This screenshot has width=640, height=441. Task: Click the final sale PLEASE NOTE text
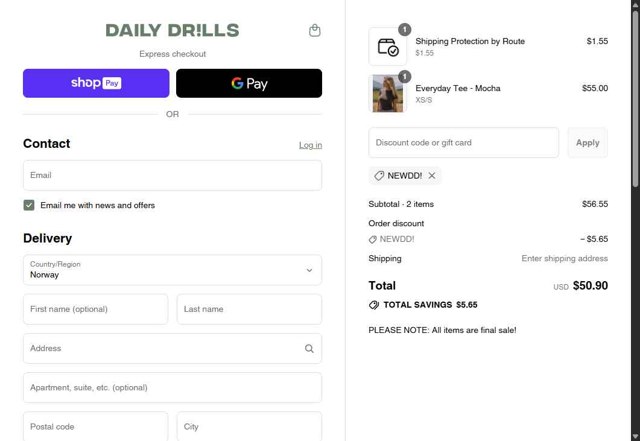(442, 330)
